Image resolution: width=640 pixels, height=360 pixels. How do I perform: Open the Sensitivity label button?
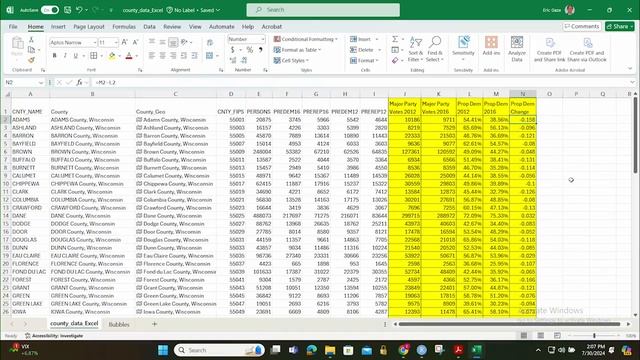(x=463, y=48)
